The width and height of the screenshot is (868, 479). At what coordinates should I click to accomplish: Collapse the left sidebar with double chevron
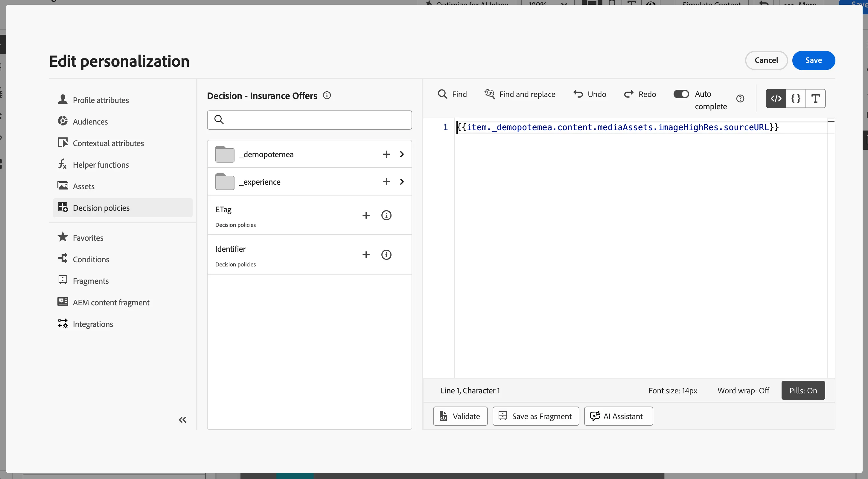182,420
